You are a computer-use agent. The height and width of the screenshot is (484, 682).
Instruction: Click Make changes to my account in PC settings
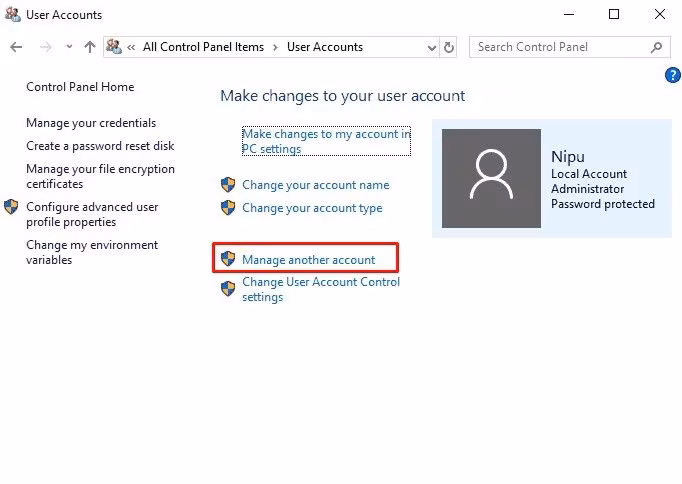tap(326, 141)
